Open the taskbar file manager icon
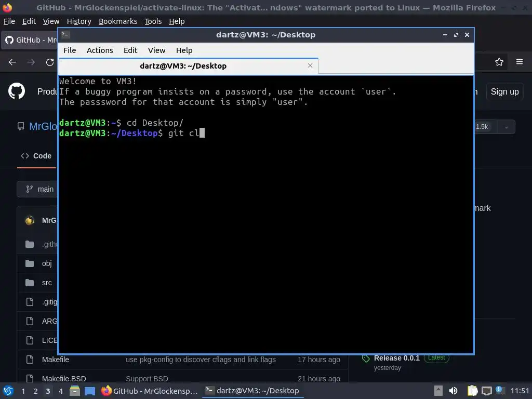Screen dimensions: 532x399 [75, 391]
